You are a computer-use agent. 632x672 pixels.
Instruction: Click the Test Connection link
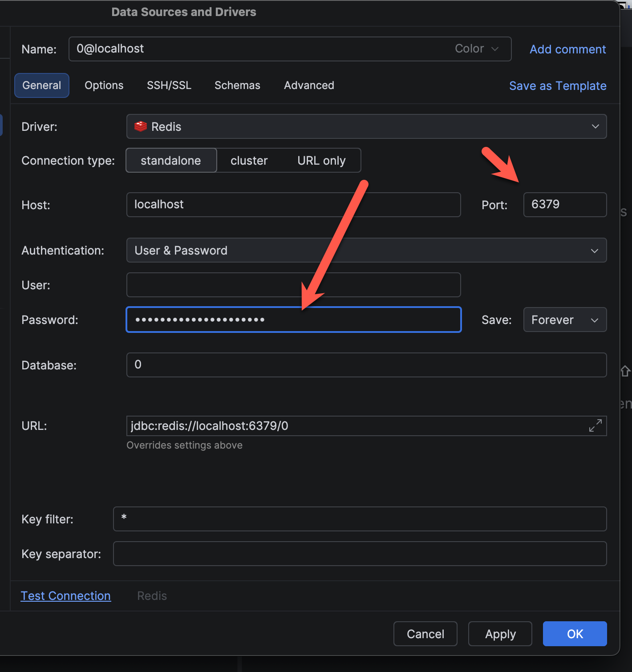pyautogui.click(x=66, y=595)
